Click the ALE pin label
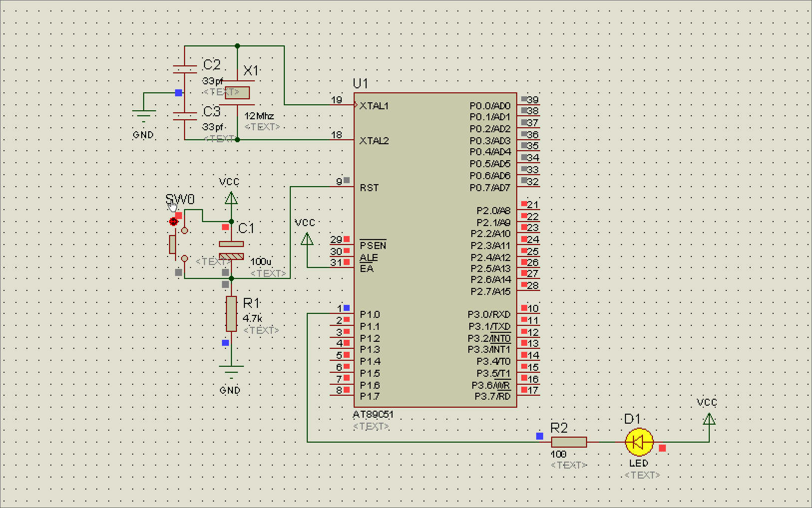Image resolution: width=812 pixels, height=508 pixels. point(369,257)
